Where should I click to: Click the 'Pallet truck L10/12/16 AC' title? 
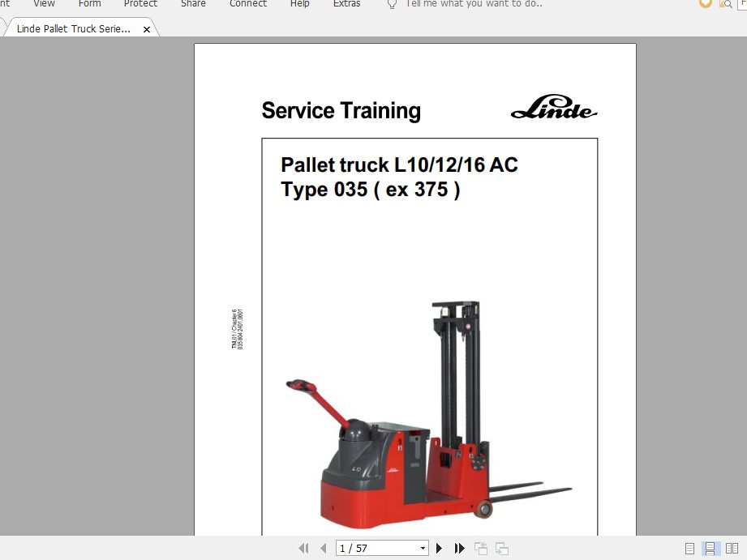click(x=399, y=165)
